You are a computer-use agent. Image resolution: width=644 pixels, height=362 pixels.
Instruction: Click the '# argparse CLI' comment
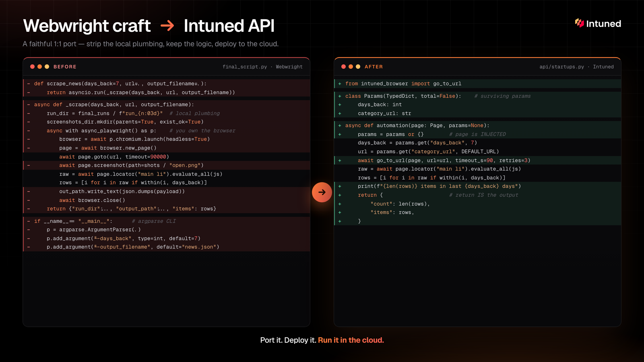(x=154, y=221)
